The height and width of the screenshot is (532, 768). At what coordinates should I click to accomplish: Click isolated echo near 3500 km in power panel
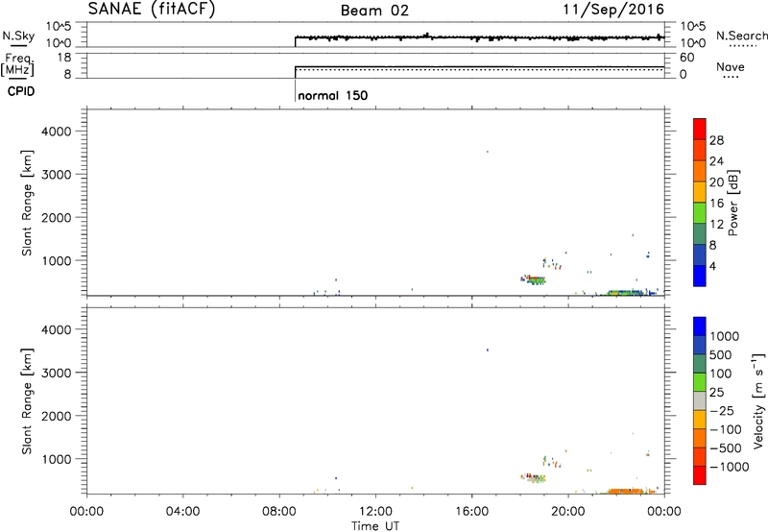pyautogui.click(x=488, y=152)
